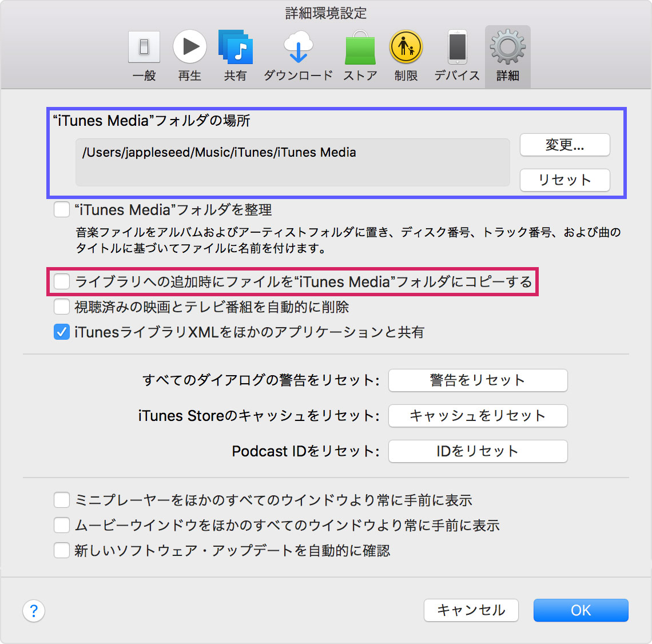Check automatic deletion of watched movies
Screen dimensions: 652x644
[61, 307]
